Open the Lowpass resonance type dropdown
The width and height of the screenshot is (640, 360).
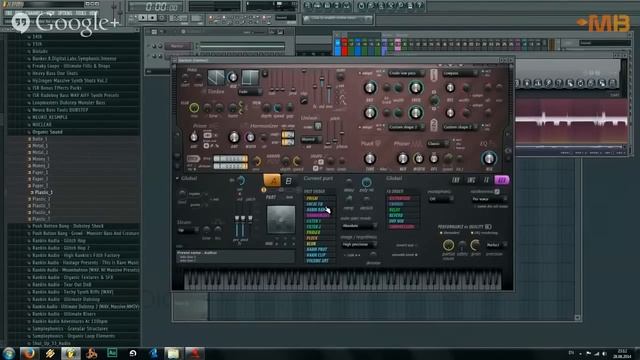(x=460, y=73)
